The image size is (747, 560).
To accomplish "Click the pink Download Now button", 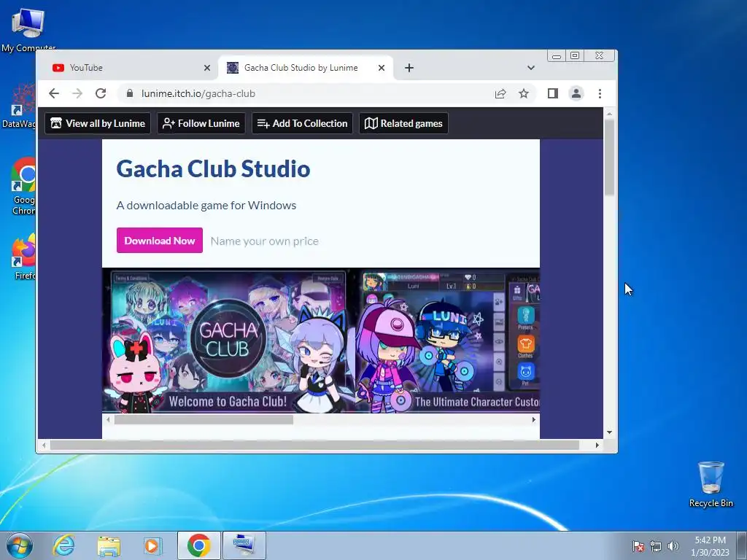I will 160,241.
